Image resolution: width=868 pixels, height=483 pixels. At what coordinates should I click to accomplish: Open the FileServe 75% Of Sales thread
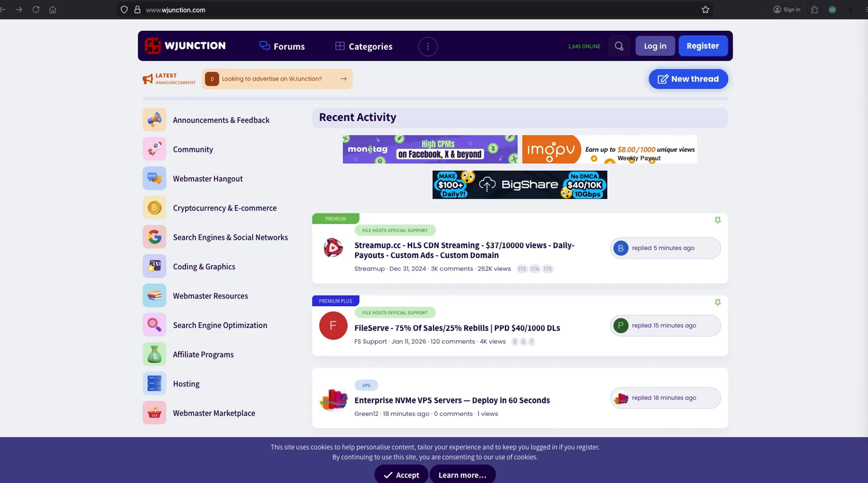(x=457, y=328)
